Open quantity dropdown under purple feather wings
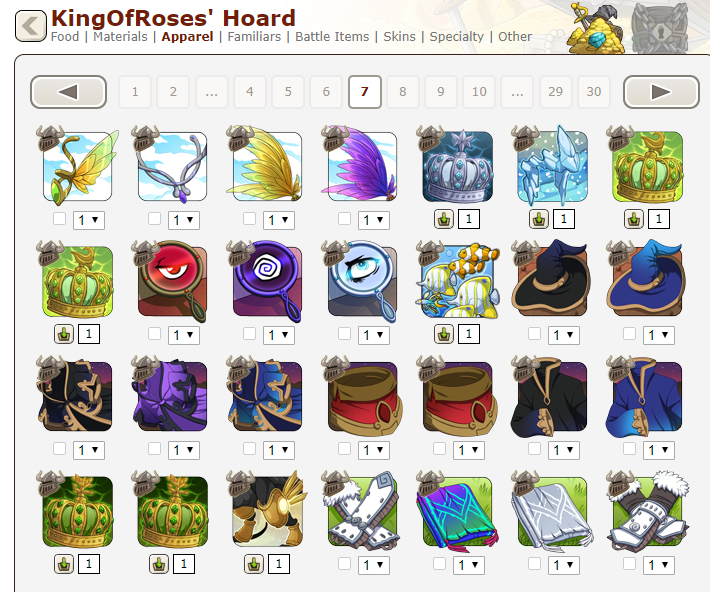Image resolution: width=710 pixels, height=592 pixels. coord(374,220)
